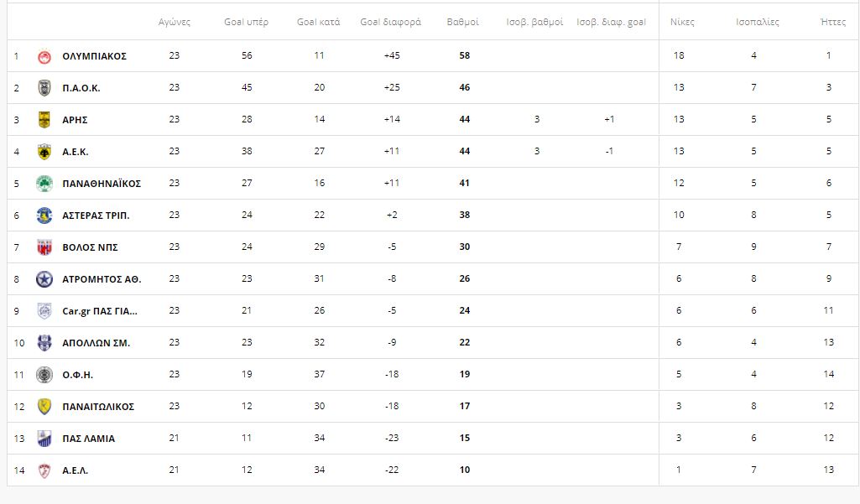The height and width of the screenshot is (504, 860).
Task: Click the Asteras Tripolis blue crest
Action: point(44,215)
